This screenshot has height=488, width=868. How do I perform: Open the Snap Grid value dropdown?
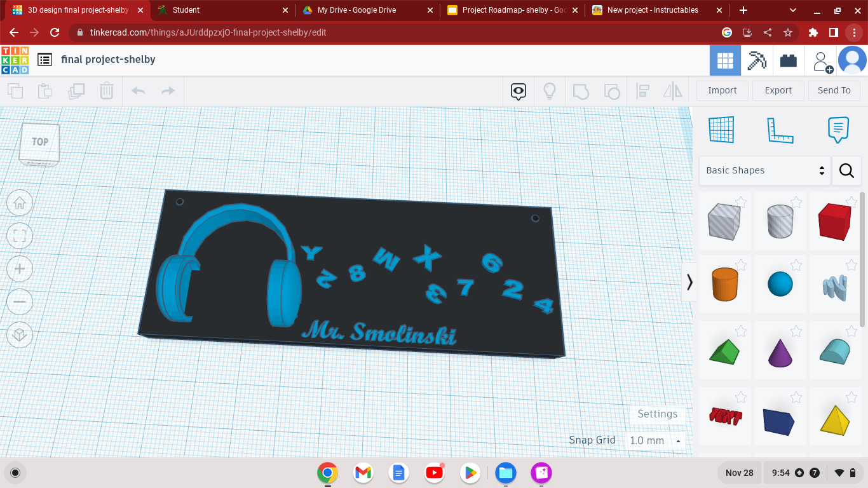tap(656, 440)
